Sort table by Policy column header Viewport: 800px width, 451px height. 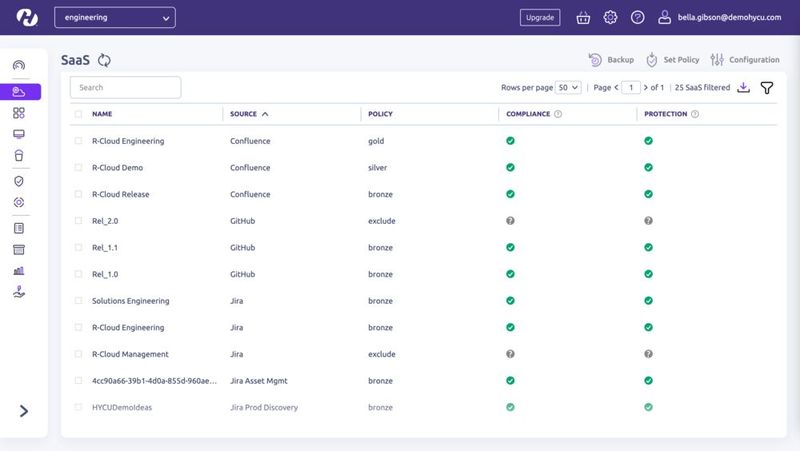point(380,114)
